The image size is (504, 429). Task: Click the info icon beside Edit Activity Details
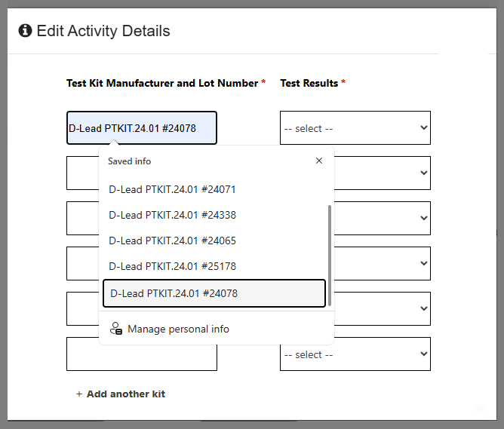tap(25, 31)
